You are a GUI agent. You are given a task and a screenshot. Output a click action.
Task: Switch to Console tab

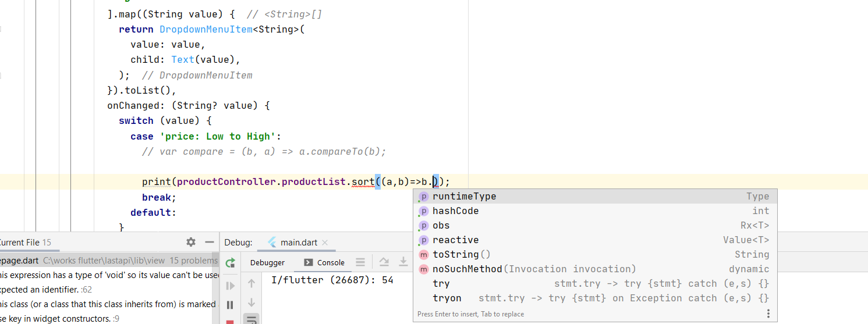[x=324, y=262]
